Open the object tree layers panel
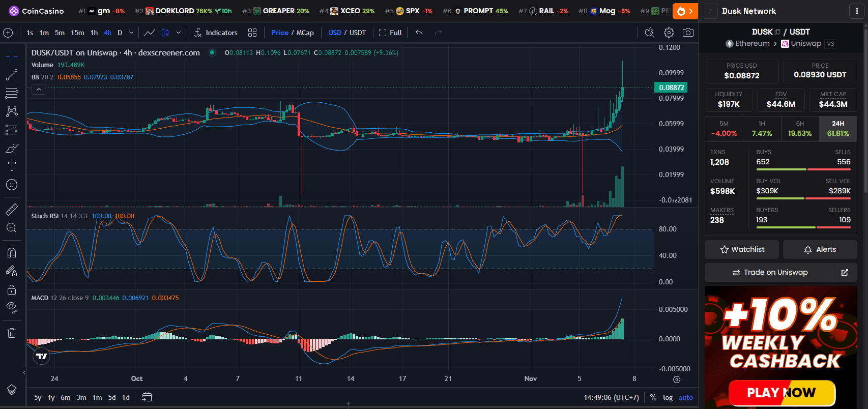This screenshot has width=868, height=409. point(11,390)
